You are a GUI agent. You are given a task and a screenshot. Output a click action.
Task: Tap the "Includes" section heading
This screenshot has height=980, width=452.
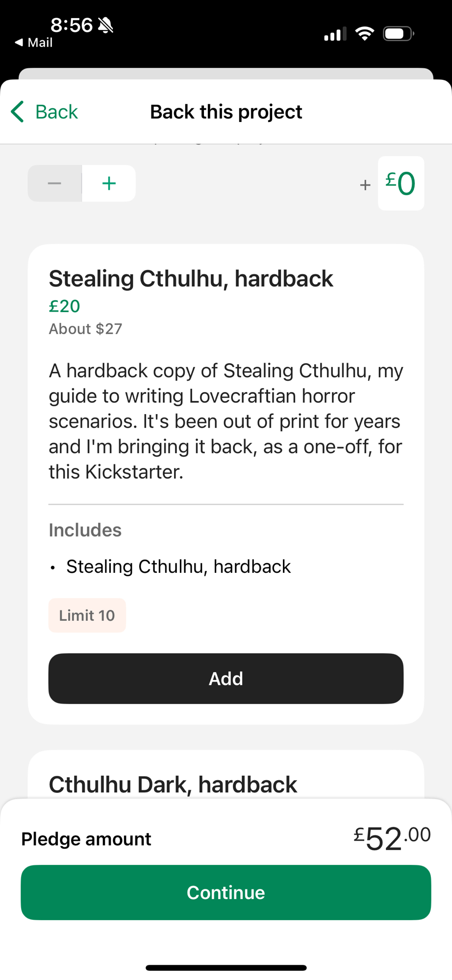[85, 530]
